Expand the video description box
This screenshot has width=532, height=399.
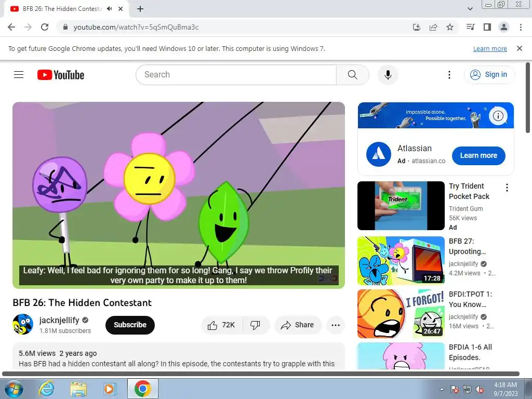(x=179, y=356)
